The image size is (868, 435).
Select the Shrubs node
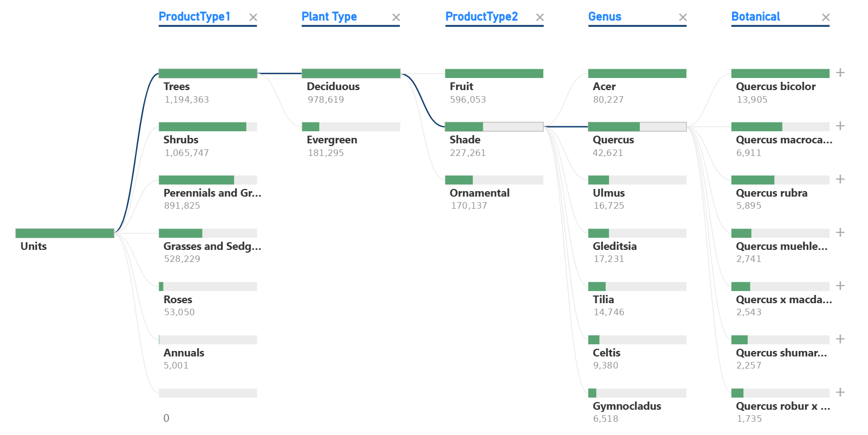point(207,127)
